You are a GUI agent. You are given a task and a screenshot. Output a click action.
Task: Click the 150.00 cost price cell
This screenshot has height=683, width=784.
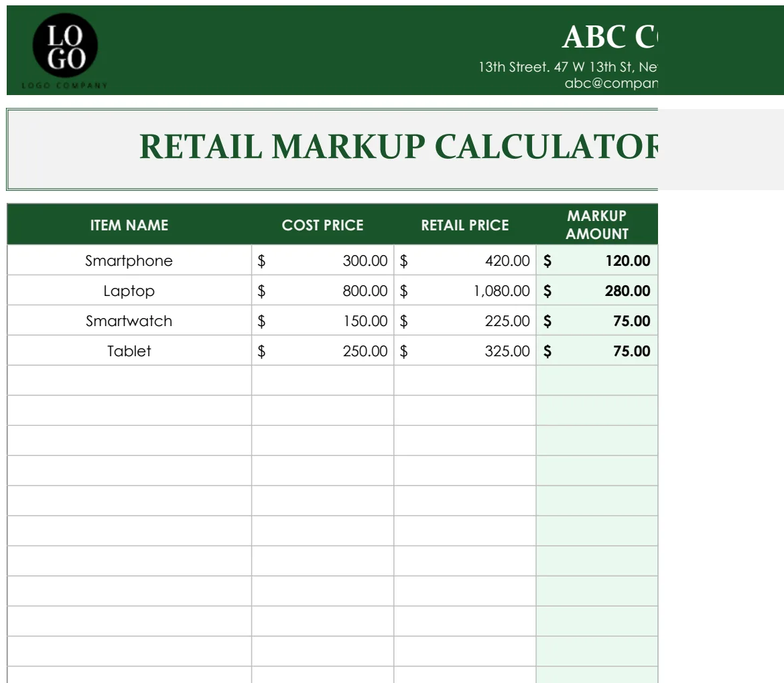322,320
